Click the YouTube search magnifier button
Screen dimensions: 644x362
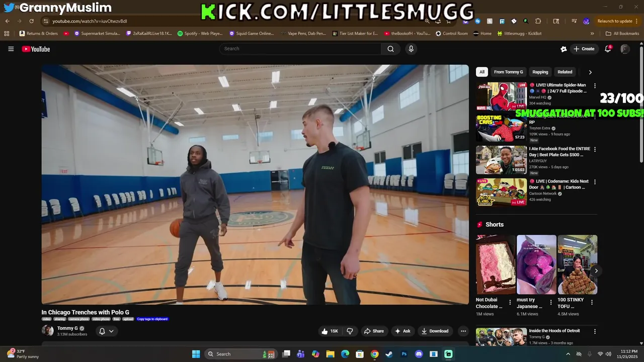click(x=390, y=49)
